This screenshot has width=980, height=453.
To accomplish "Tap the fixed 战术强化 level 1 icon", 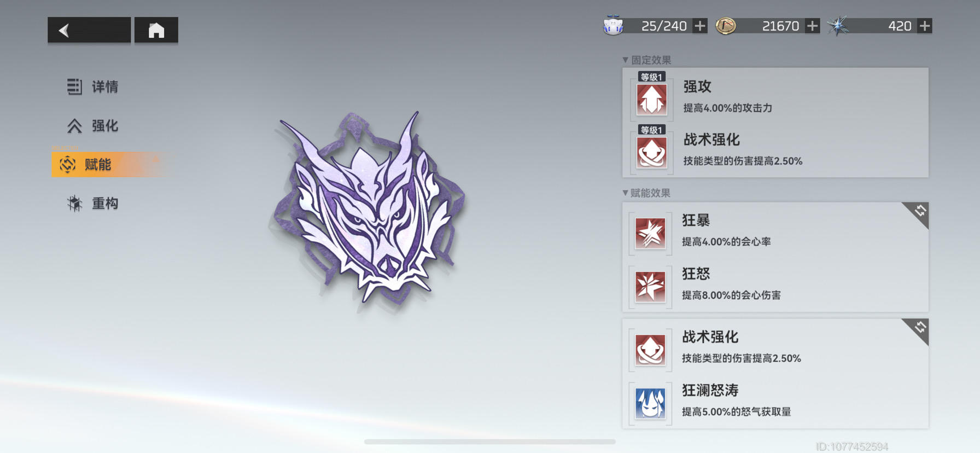I will click(651, 153).
